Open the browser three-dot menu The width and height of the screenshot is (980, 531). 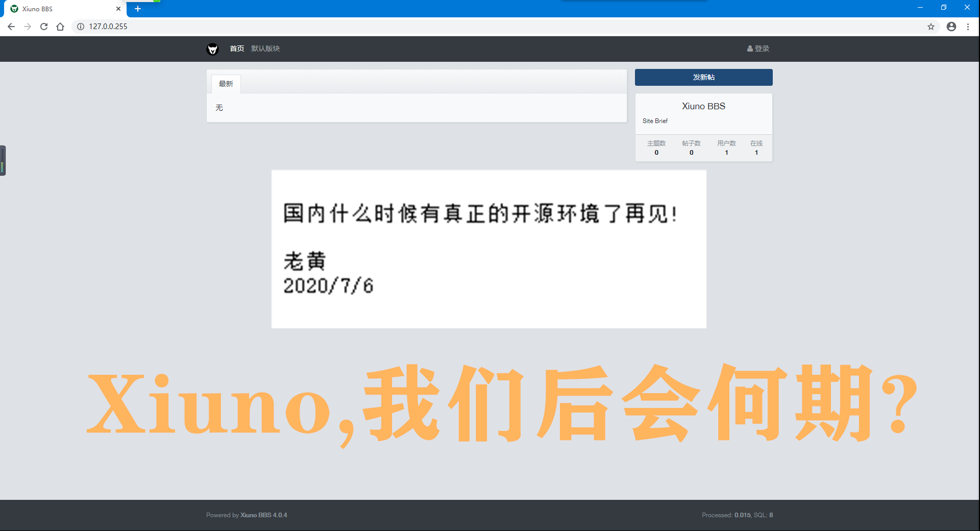pos(968,27)
